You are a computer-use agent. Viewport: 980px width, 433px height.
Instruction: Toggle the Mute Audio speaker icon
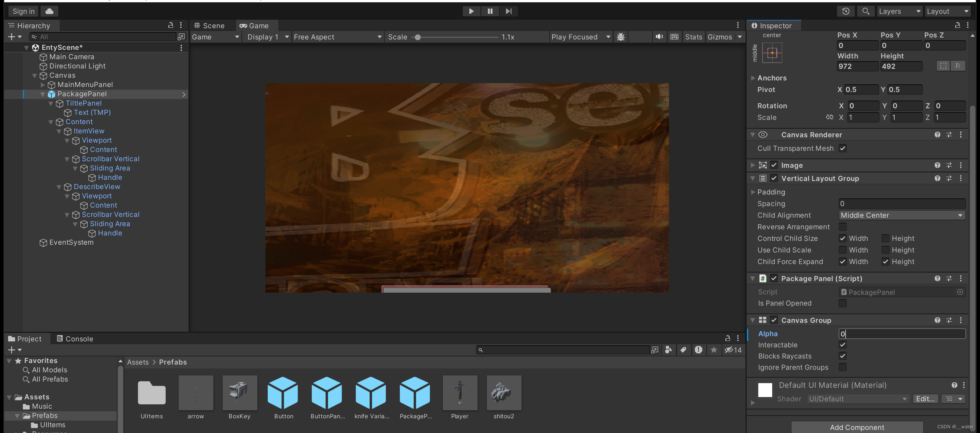pyautogui.click(x=659, y=37)
